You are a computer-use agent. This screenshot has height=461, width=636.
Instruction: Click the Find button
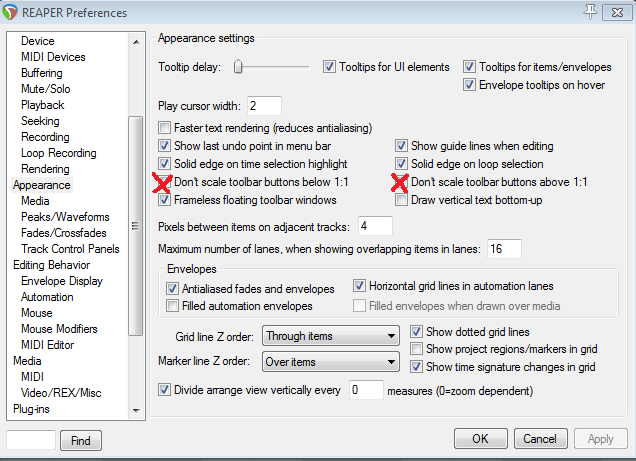(x=80, y=440)
